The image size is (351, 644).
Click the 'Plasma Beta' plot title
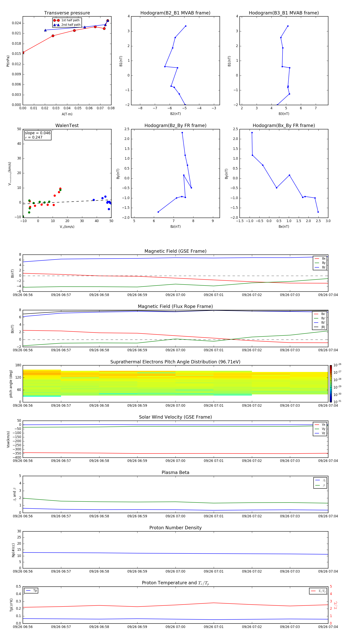pyautogui.click(x=175, y=472)
